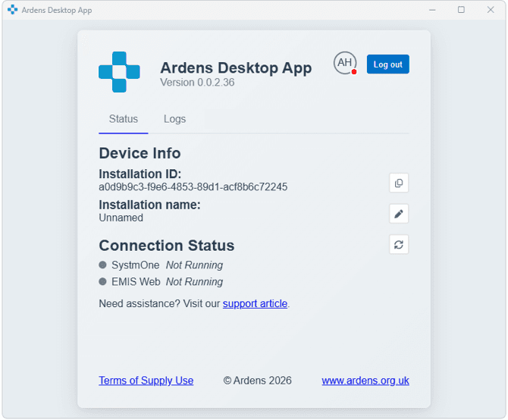Open the AH user avatar
The image size is (508, 420).
tap(345, 63)
